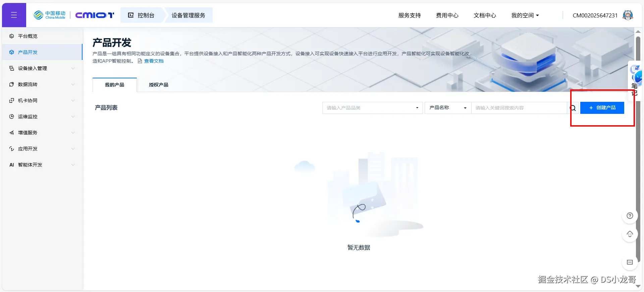Click the AI icon for 智能体开发

coord(12,165)
